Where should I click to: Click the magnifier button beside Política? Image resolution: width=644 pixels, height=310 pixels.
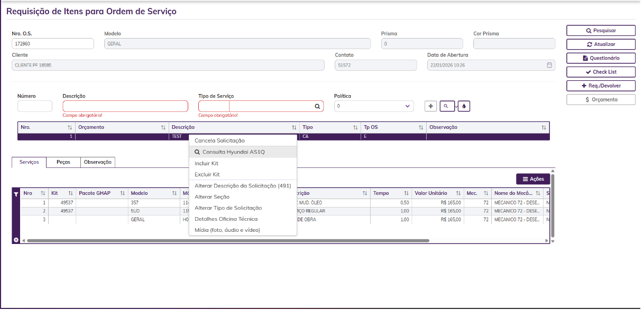tap(446, 106)
